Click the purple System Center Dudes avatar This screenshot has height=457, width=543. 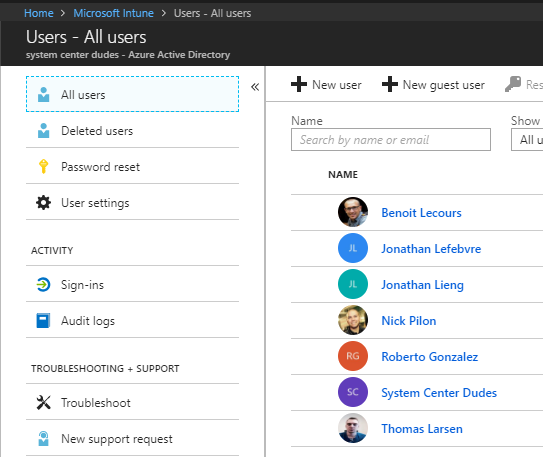pos(353,392)
